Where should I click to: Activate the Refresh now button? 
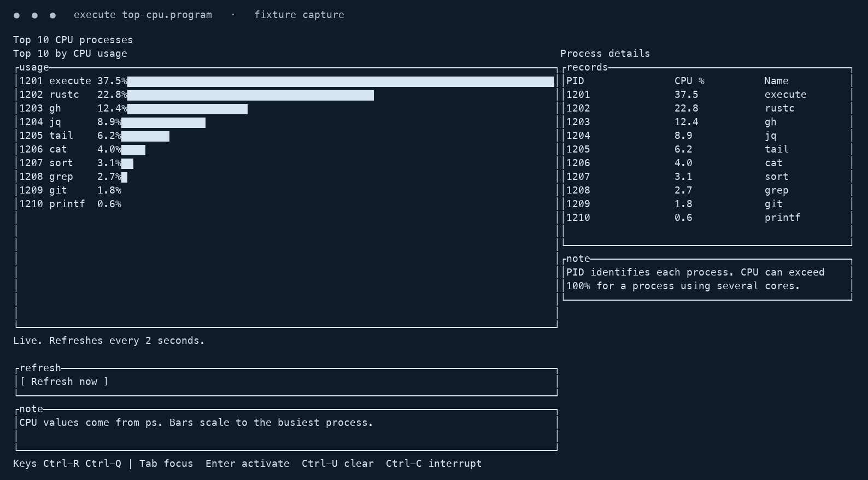coord(64,382)
